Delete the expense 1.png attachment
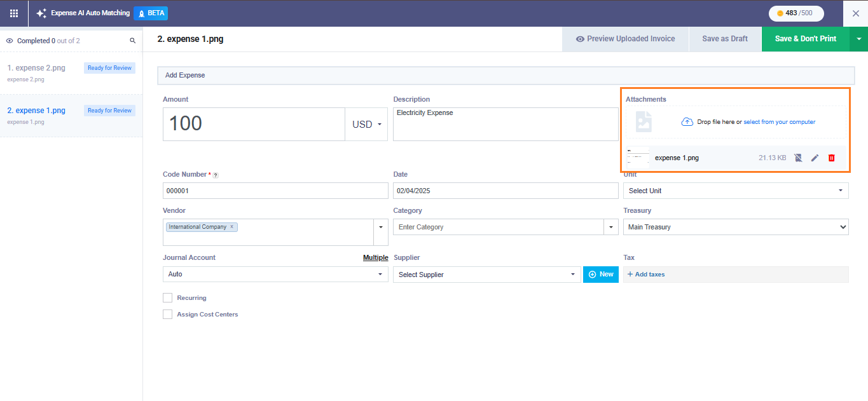Viewport: 868px width, 401px height. [831, 158]
